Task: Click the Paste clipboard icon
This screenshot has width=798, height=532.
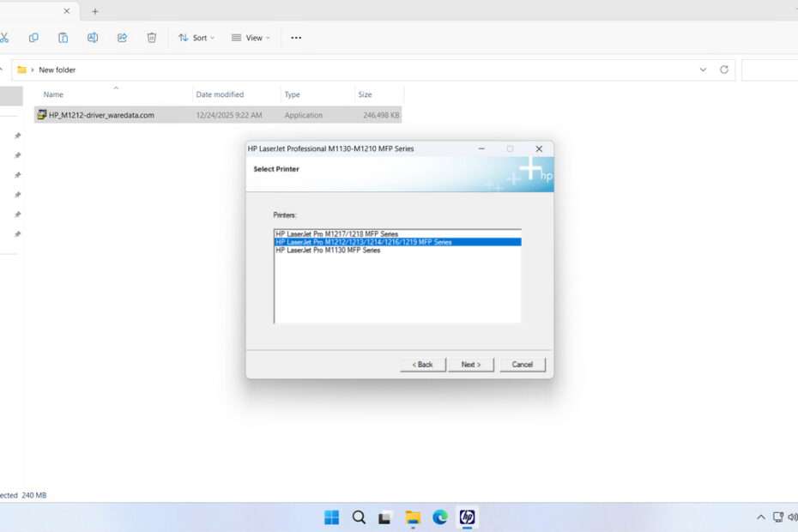Action: click(63, 38)
